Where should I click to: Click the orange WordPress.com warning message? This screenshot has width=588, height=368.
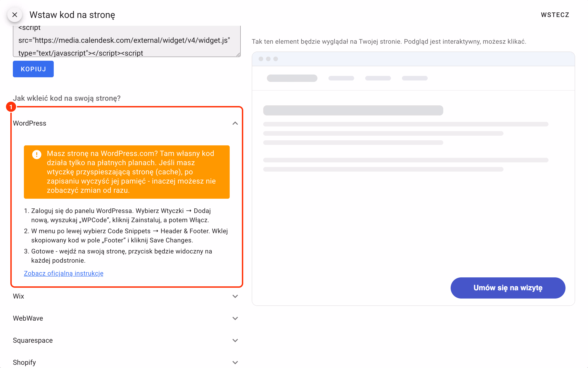tap(127, 172)
